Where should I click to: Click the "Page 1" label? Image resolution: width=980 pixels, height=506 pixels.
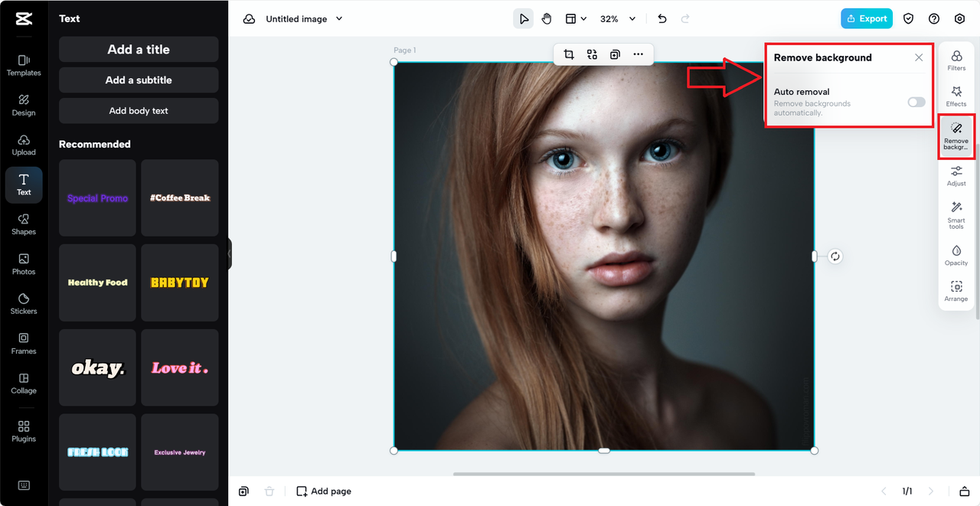[x=405, y=51]
